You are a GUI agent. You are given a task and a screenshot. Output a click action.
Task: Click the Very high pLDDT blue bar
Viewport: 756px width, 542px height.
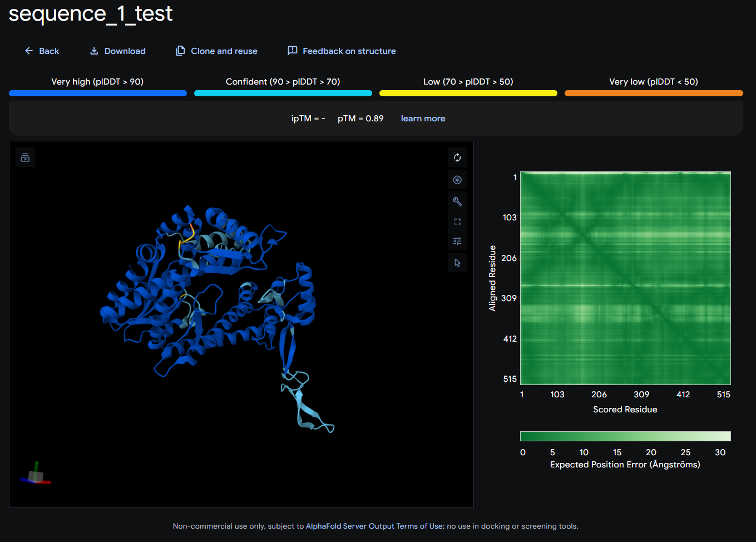(x=98, y=93)
